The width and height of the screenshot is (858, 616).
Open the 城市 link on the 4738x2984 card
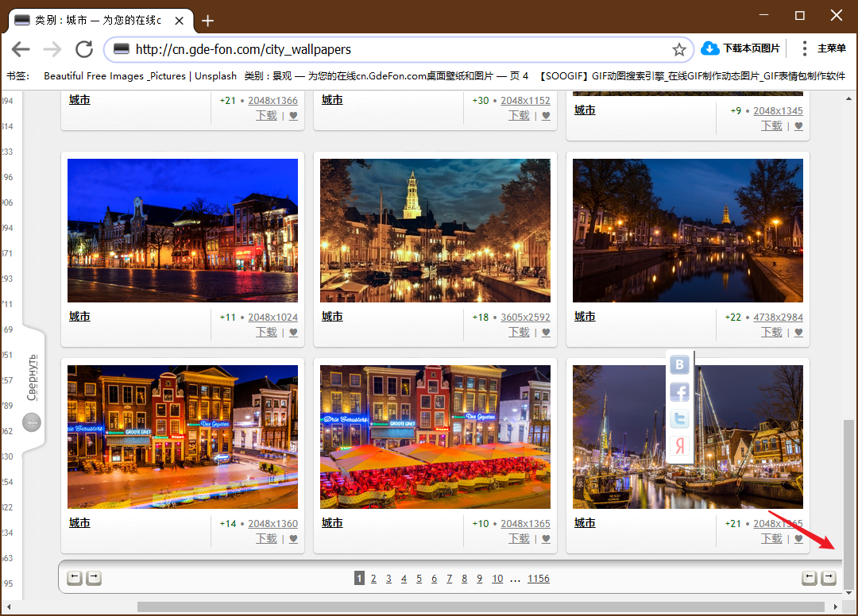click(x=585, y=317)
